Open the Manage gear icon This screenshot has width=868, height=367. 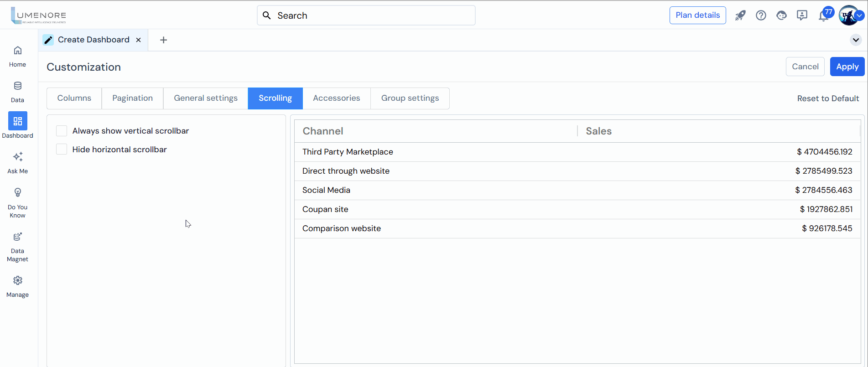[17, 281]
